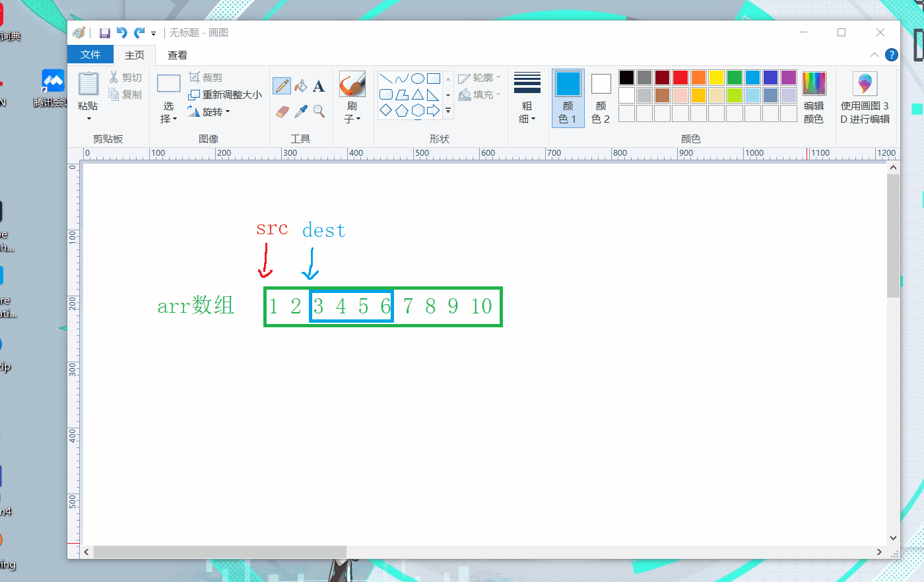Select the Eraser tool
This screenshot has height=582, width=924.
[x=282, y=112]
